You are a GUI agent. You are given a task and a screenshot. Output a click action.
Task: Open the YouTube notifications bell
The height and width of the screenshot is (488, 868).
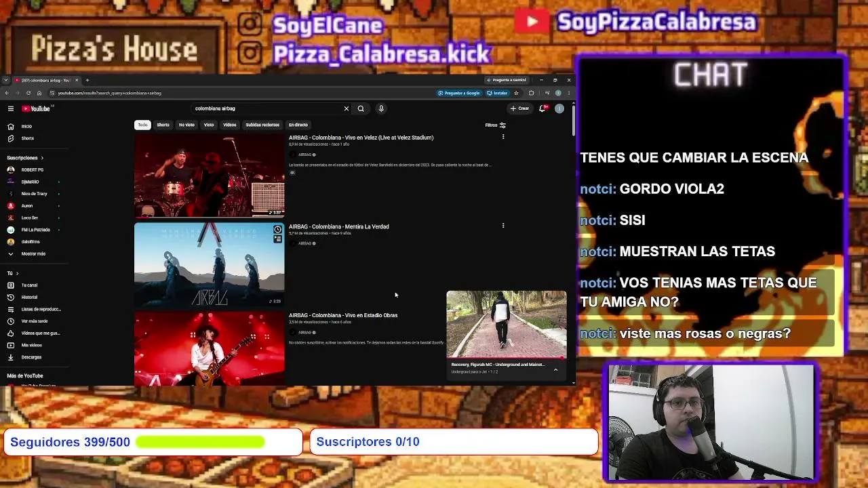click(542, 108)
